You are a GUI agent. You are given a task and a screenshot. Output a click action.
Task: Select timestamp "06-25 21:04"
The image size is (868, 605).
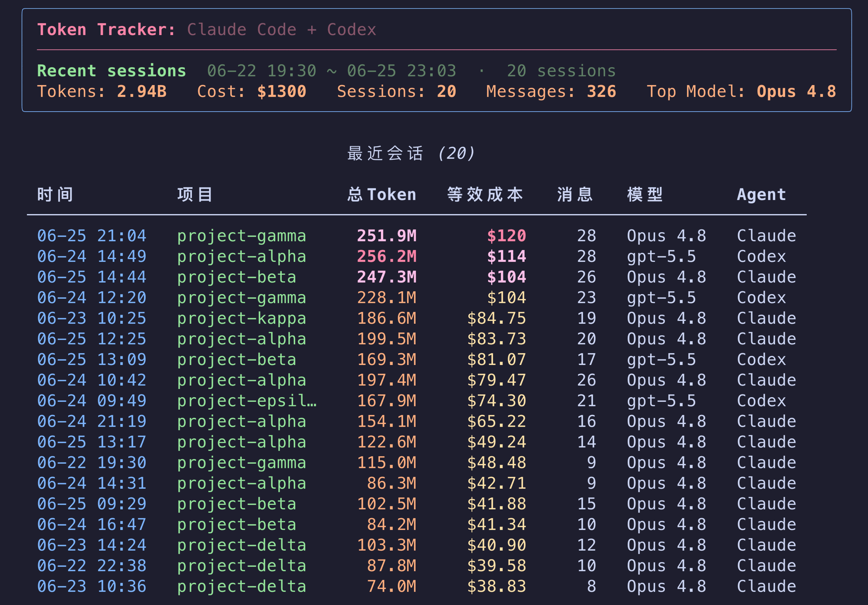tap(92, 236)
